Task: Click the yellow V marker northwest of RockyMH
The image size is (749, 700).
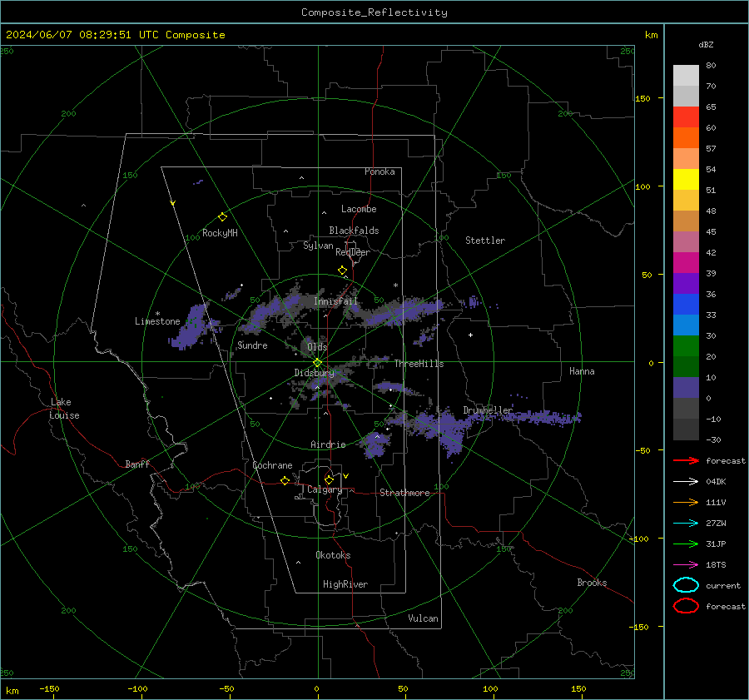Action: click(x=173, y=203)
